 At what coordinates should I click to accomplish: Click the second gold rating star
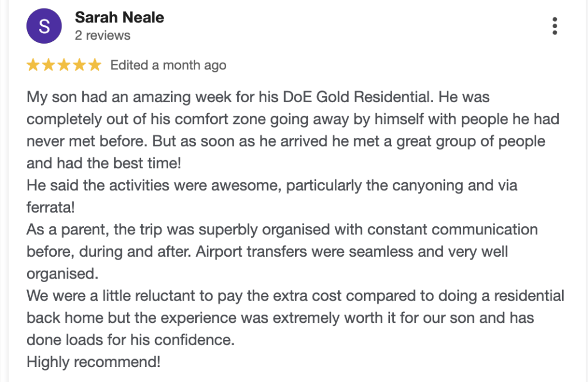[x=49, y=65]
